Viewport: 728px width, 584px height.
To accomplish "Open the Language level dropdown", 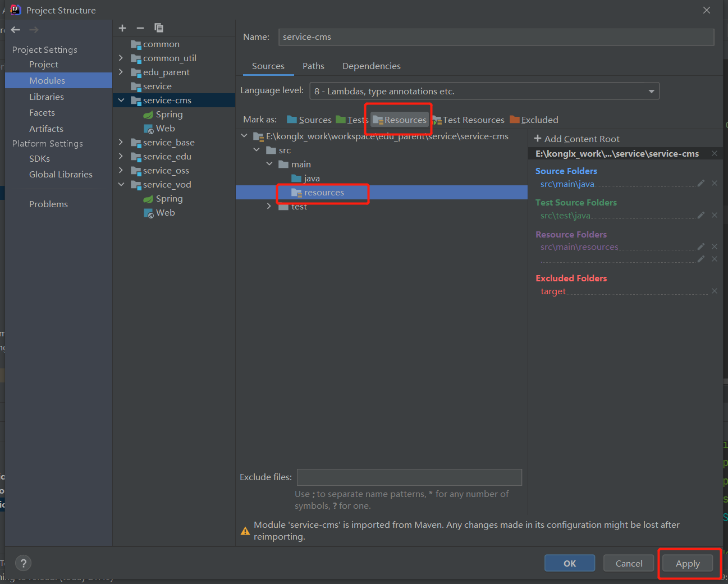I will [651, 91].
